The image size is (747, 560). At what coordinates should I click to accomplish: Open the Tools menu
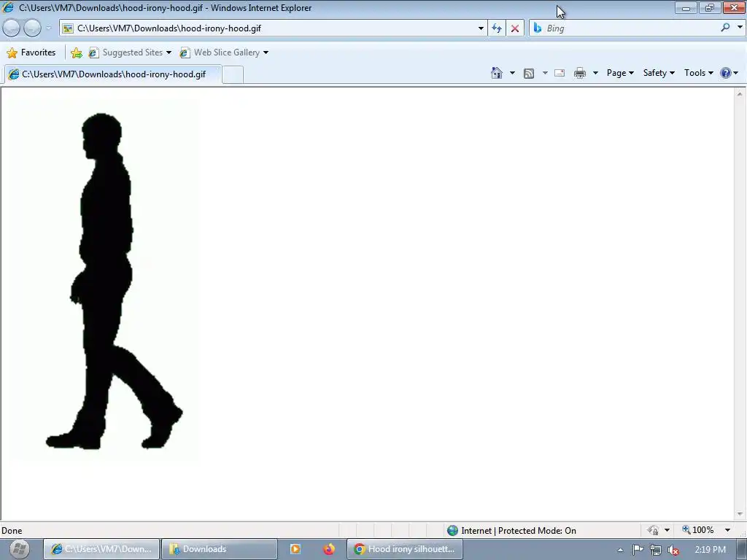click(698, 73)
